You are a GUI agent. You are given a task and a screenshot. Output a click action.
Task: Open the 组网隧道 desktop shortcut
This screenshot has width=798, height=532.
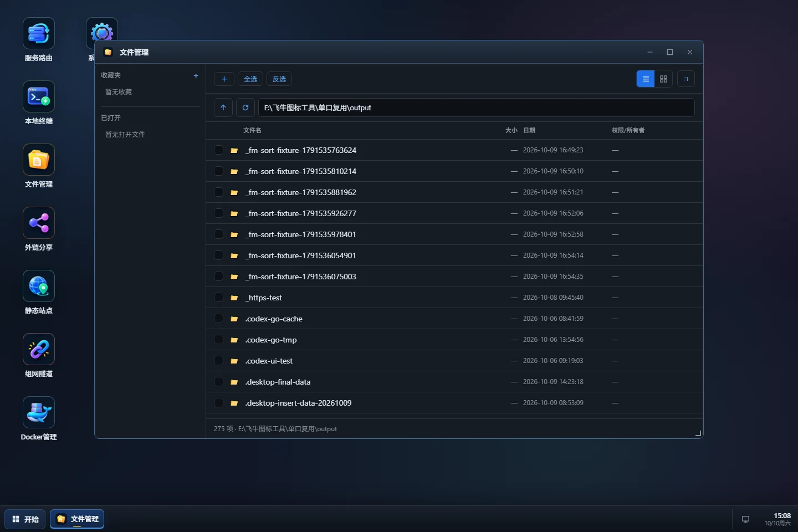[39, 350]
